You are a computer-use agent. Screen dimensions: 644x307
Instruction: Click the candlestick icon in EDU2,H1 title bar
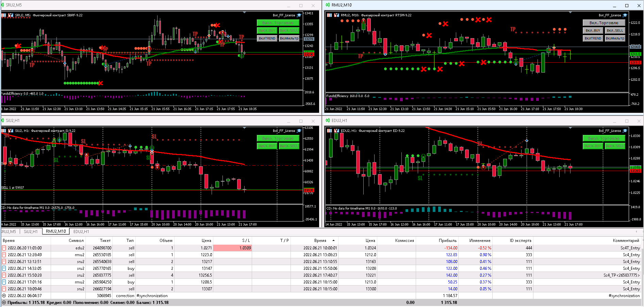pyautogui.click(x=328, y=121)
